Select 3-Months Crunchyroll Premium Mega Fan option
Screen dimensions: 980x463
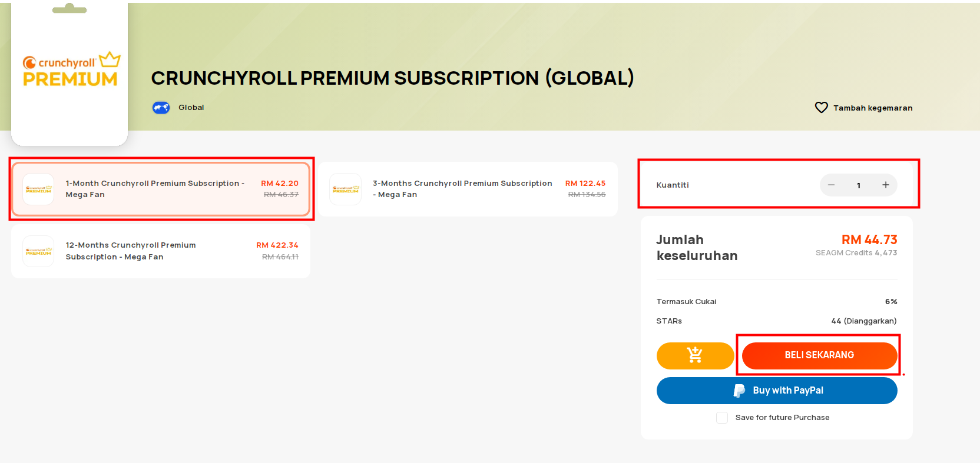(x=468, y=189)
